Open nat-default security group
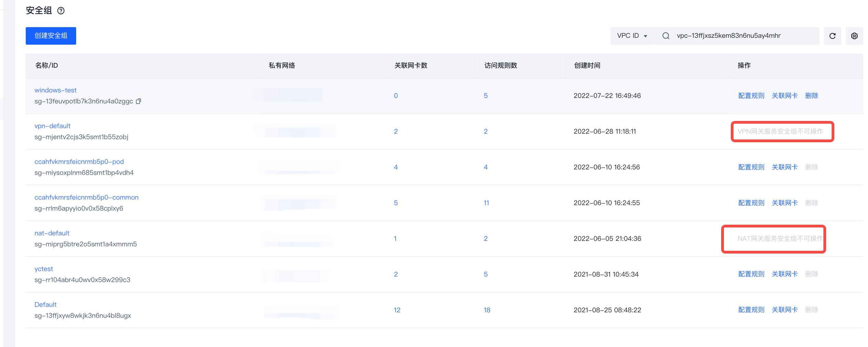Image resolution: width=868 pixels, height=347 pixels. [52, 233]
